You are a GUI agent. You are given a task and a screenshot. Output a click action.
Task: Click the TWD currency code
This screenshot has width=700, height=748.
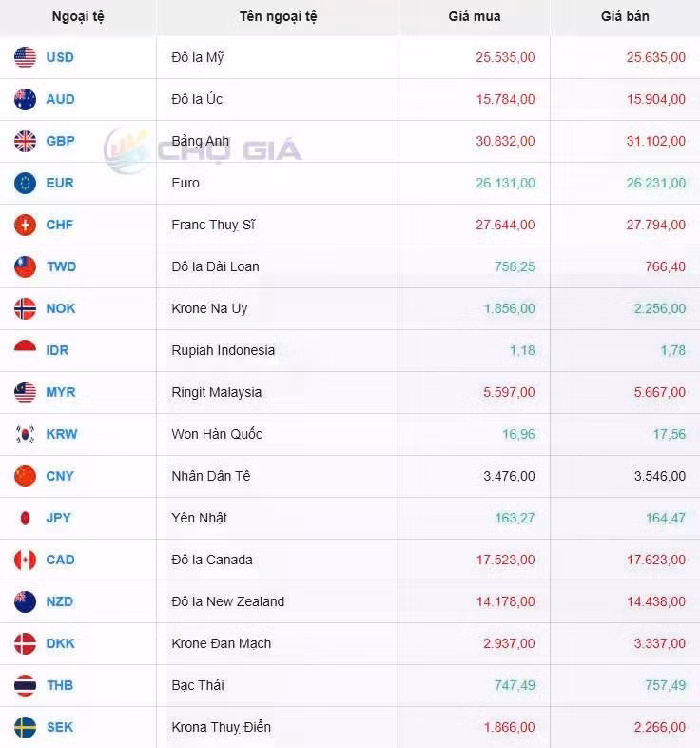[x=61, y=266]
